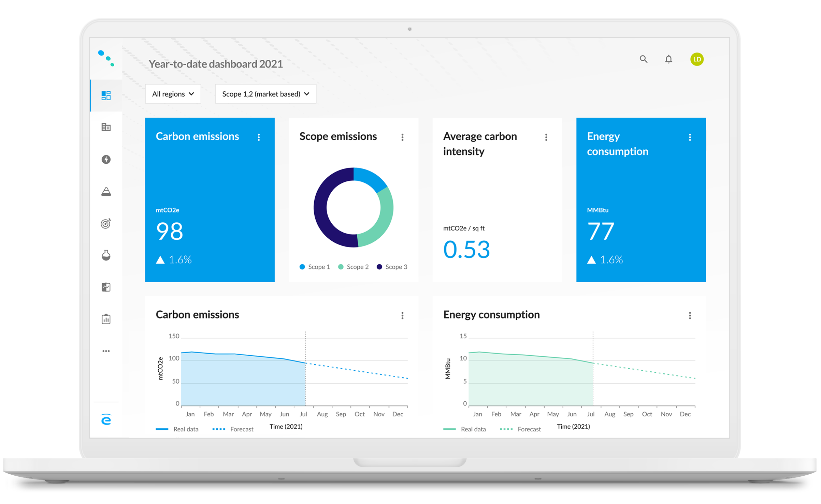Open the dashboard view in sidebar

106,95
